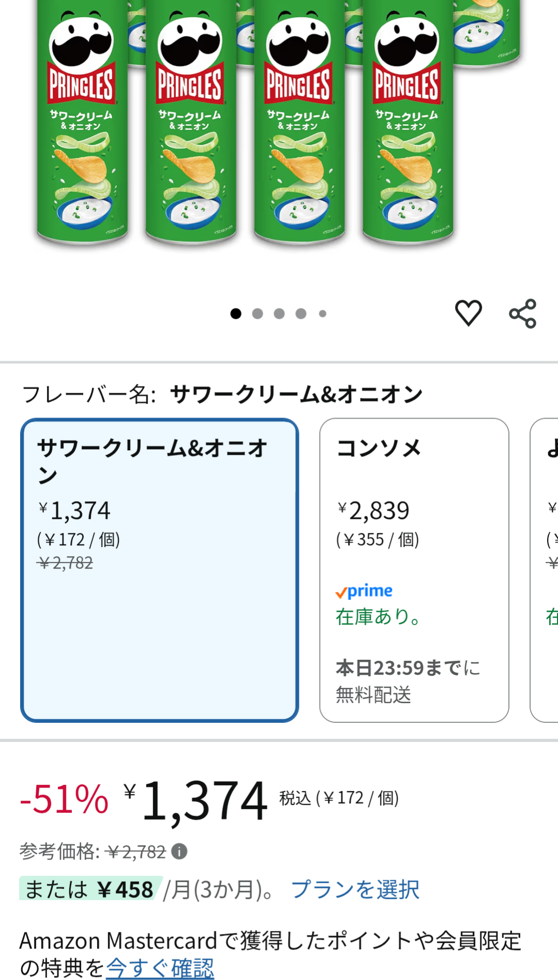Click the 今すぐ確認 link
Image resolution: width=558 pixels, height=980 pixels.
coord(160,968)
